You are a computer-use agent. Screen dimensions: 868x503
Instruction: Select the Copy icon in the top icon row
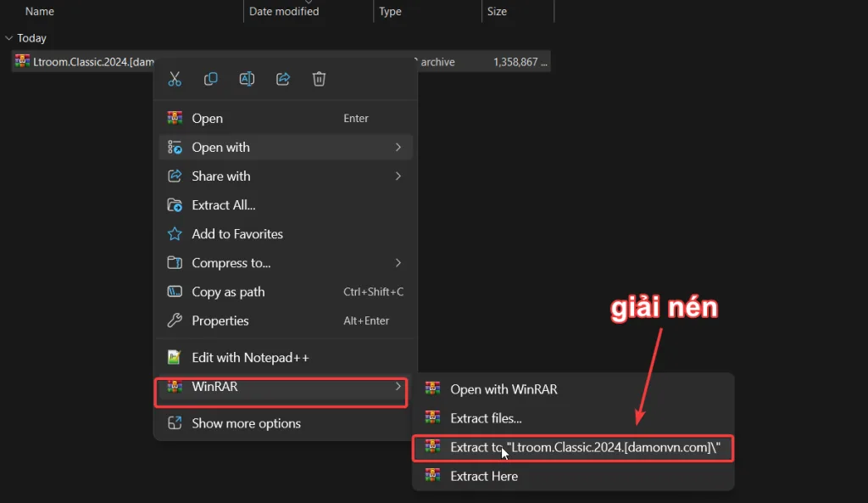(210, 78)
